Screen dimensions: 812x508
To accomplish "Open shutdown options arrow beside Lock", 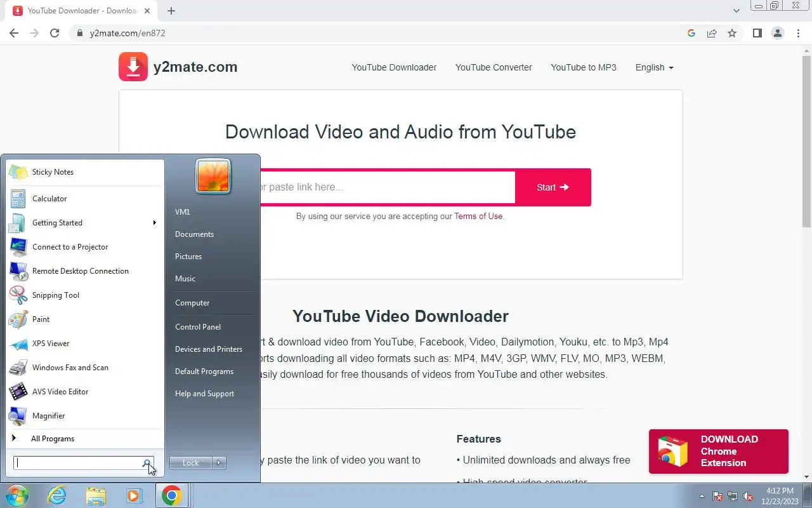I will coord(219,463).
